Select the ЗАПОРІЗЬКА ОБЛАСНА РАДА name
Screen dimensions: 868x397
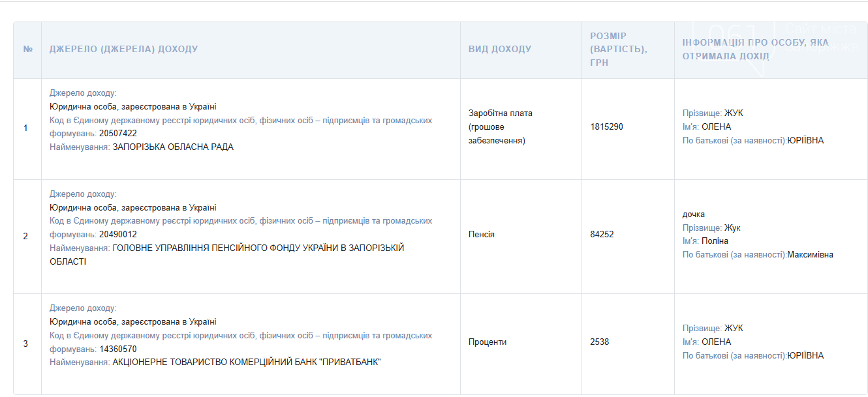(x=172, y=147)
